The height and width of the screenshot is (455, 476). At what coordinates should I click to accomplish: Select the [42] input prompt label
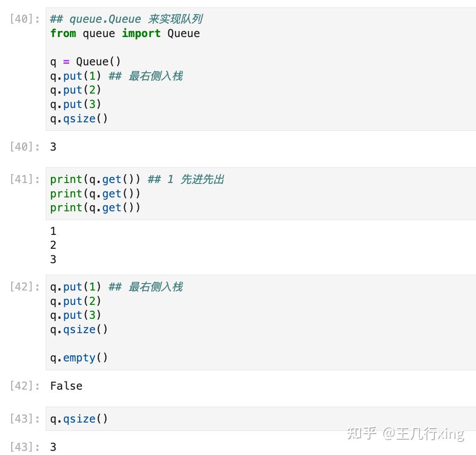coord(25,287)
